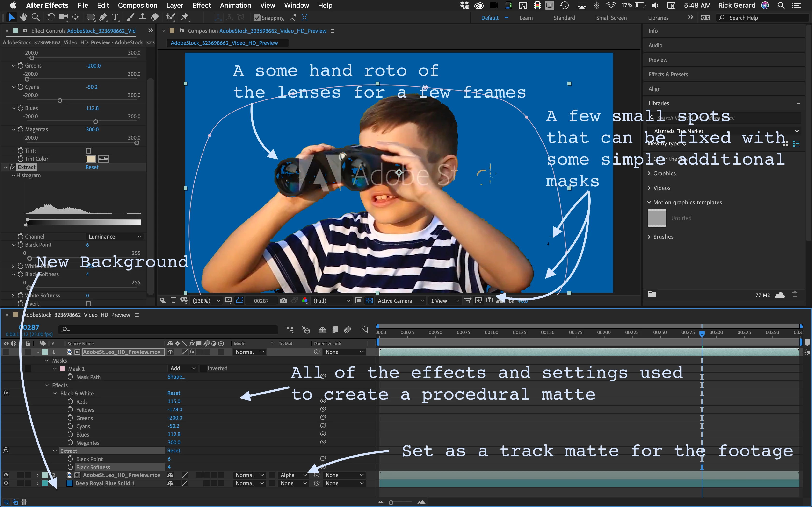Select the Hand tool
Viewport: 812px width, 507px height.
(23, 17)
